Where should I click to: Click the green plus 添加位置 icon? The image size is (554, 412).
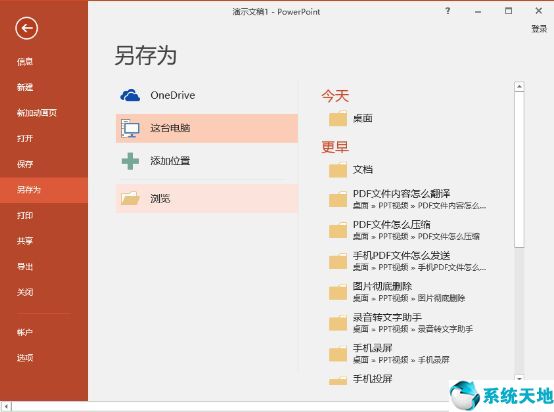point(130,161)
